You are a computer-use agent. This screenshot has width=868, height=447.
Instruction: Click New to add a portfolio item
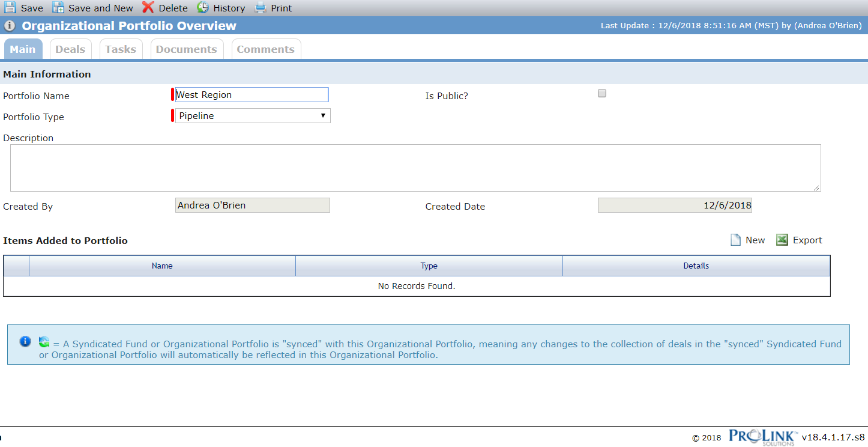click(x=755, y=240)
